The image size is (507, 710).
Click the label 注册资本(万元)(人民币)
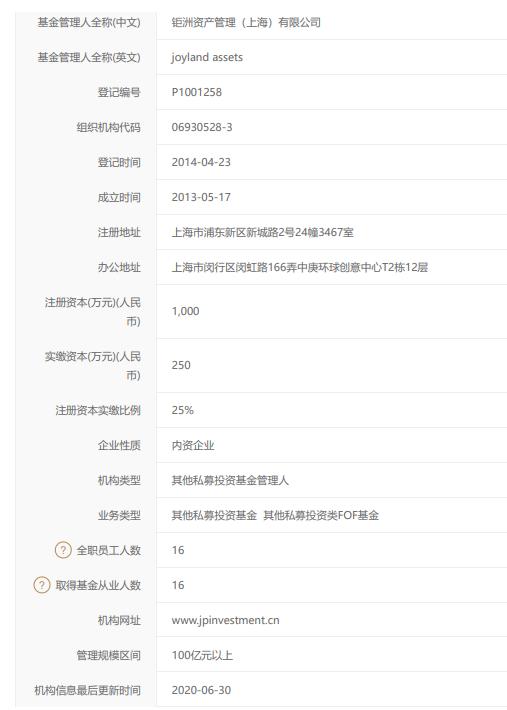(92, 312)
